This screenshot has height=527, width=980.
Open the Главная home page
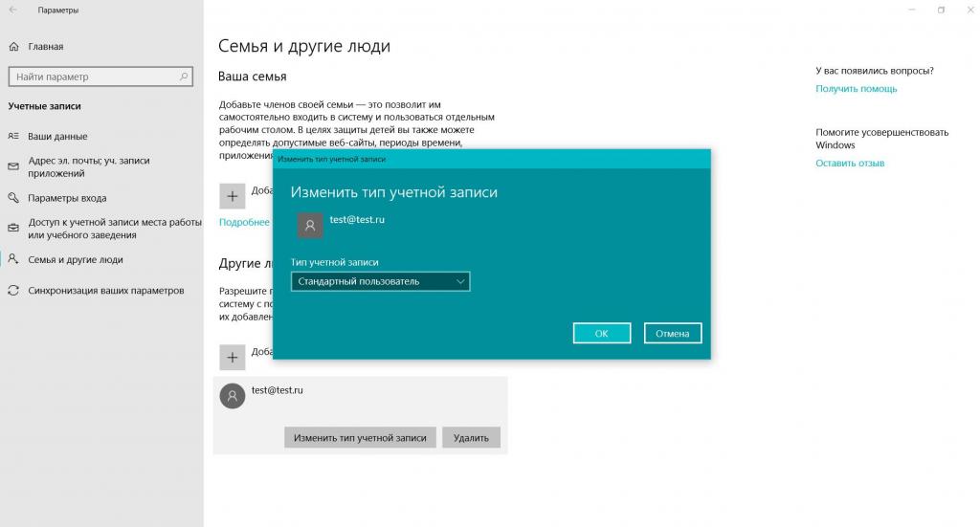[x=46, y=46]
